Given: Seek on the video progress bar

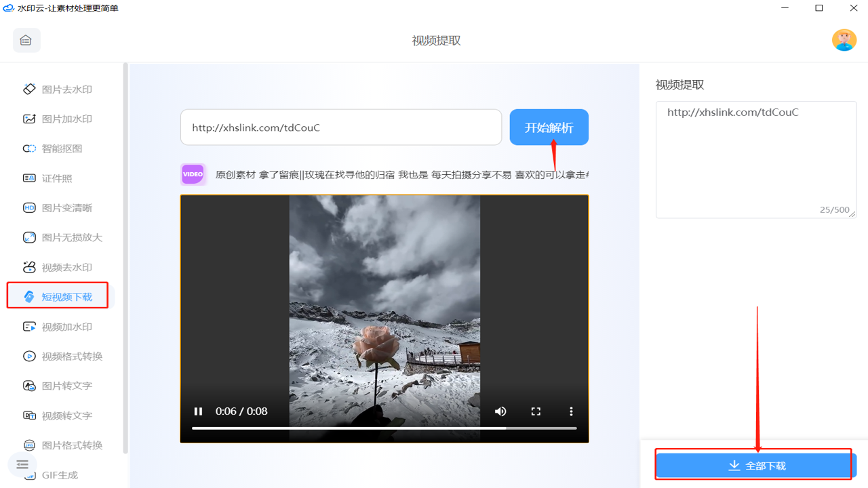Looking at the screenshot, I should tap(384, 428).
